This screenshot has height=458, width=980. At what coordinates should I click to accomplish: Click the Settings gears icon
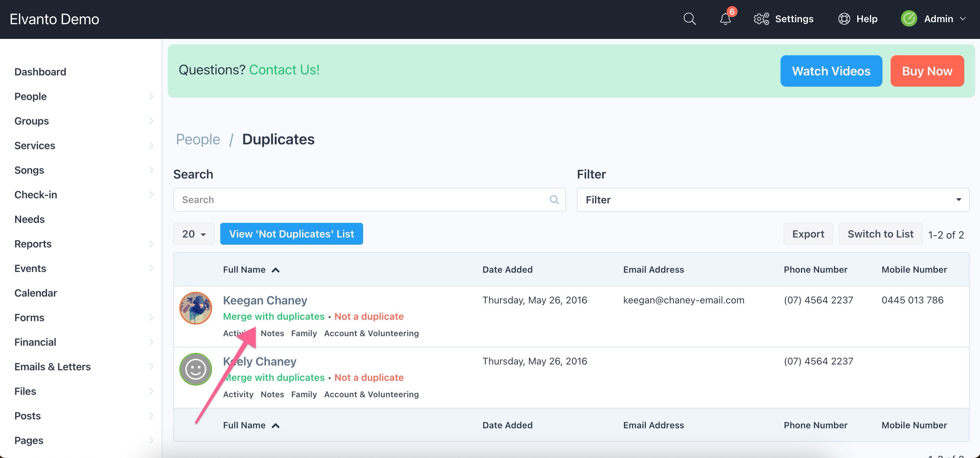[761, 19]
